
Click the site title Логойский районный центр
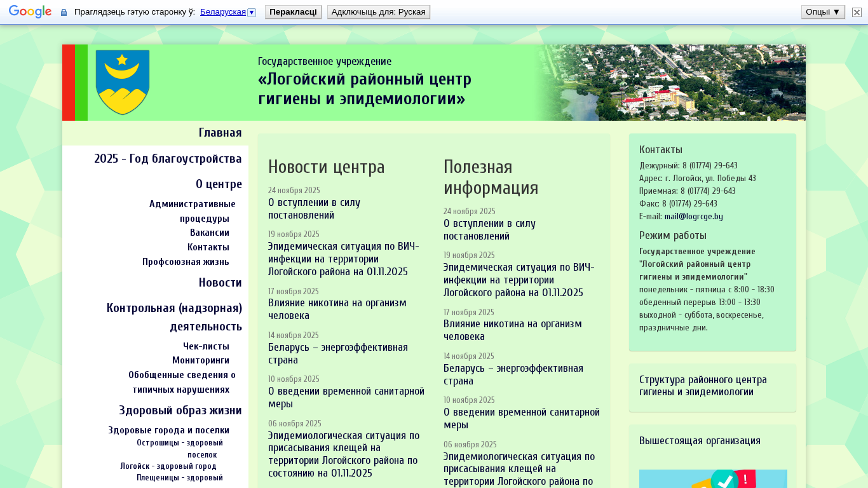click(x=365, y=89)
